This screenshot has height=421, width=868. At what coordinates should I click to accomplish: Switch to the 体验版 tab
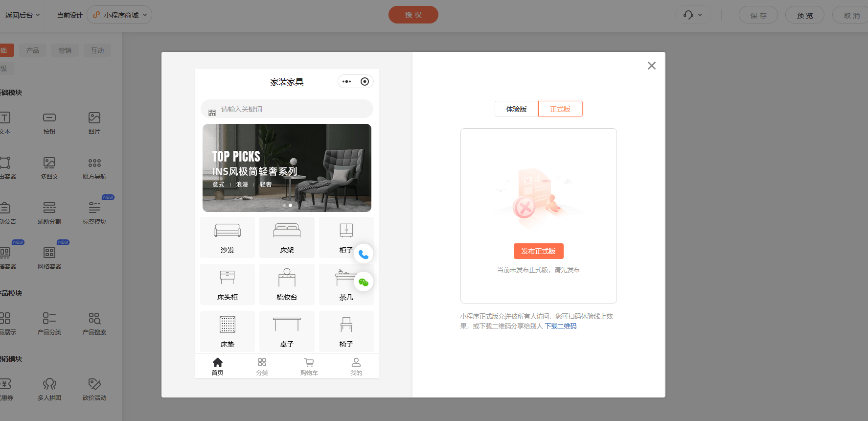coord(516,109)
